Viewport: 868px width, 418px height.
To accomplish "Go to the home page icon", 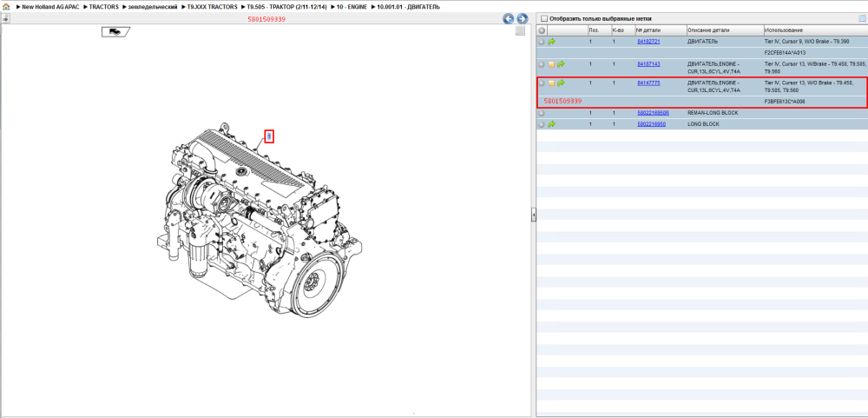I will (x=6, y=7).
